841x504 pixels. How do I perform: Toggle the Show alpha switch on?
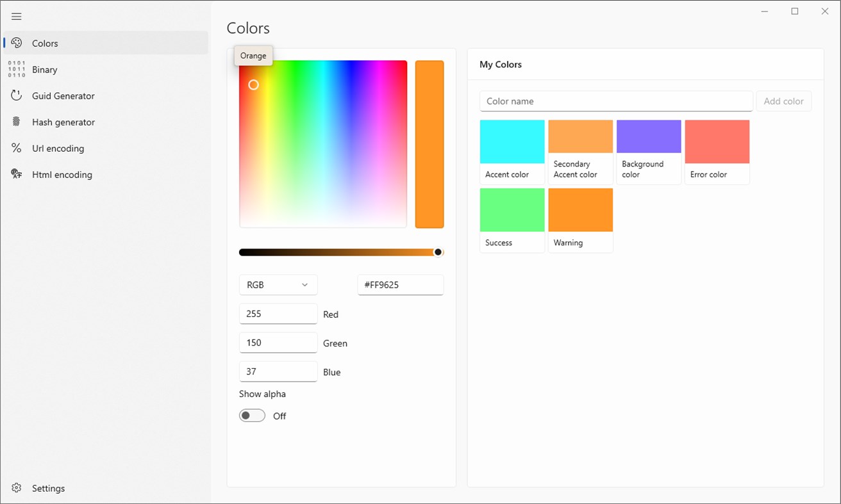[x=252, y=416]
